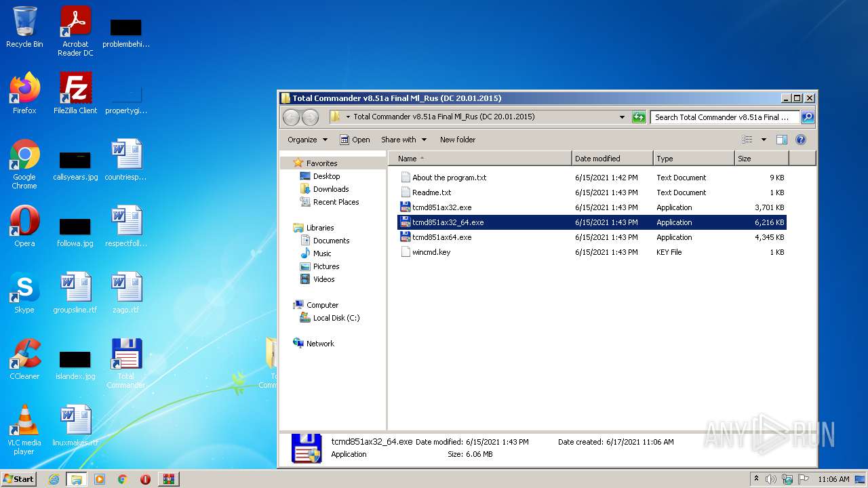Open the Recycle Bin desktop icon
This screenshot has width=868, height=488.
24,28
